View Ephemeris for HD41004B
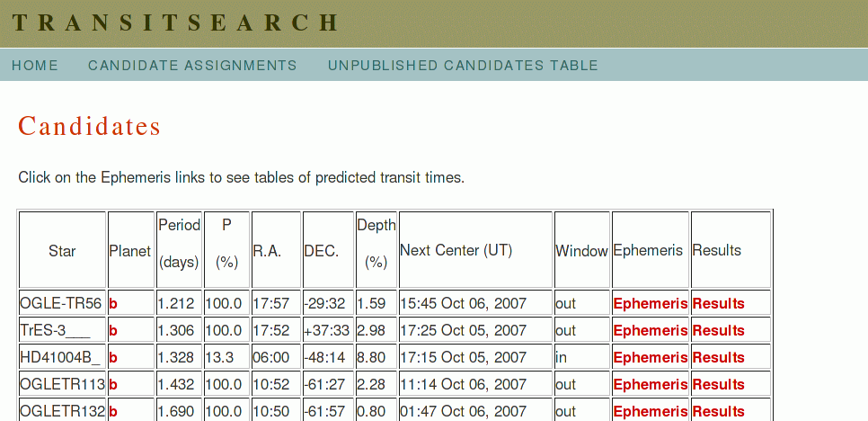 (x=651, y=358)
